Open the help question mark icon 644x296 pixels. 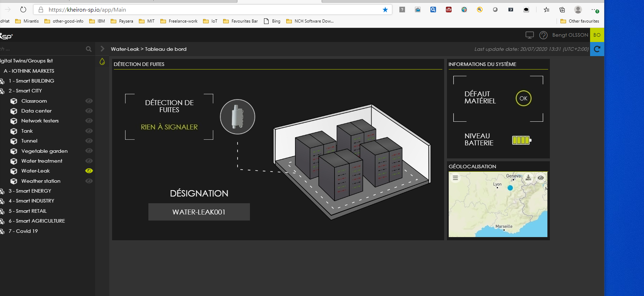point(543,35)
